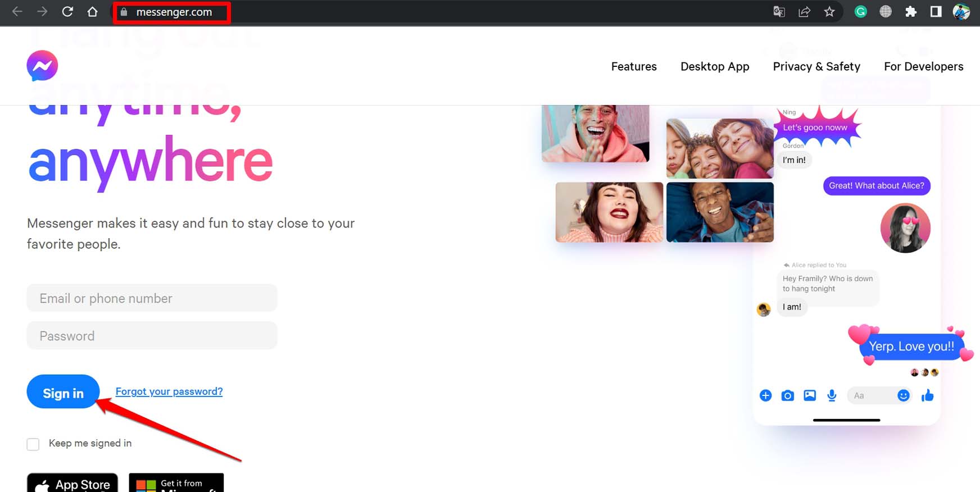Click the 'Let's gooo noww' message

815,127
